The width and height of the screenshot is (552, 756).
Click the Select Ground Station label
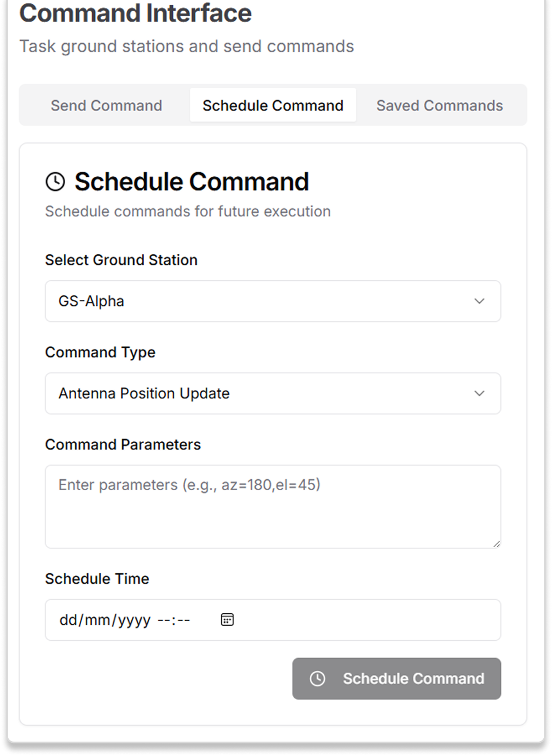[121, 260]
